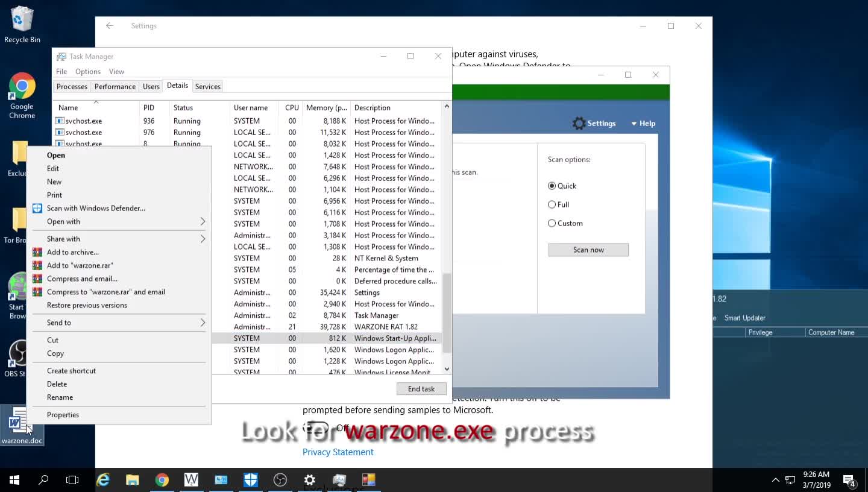Show hidden system tray icons

click(x=775, y=481)
